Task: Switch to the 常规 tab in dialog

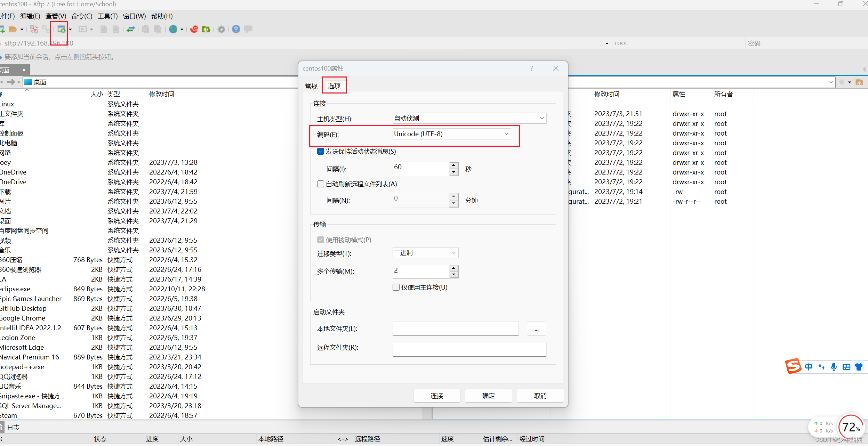Action: (x=311, y=86)
